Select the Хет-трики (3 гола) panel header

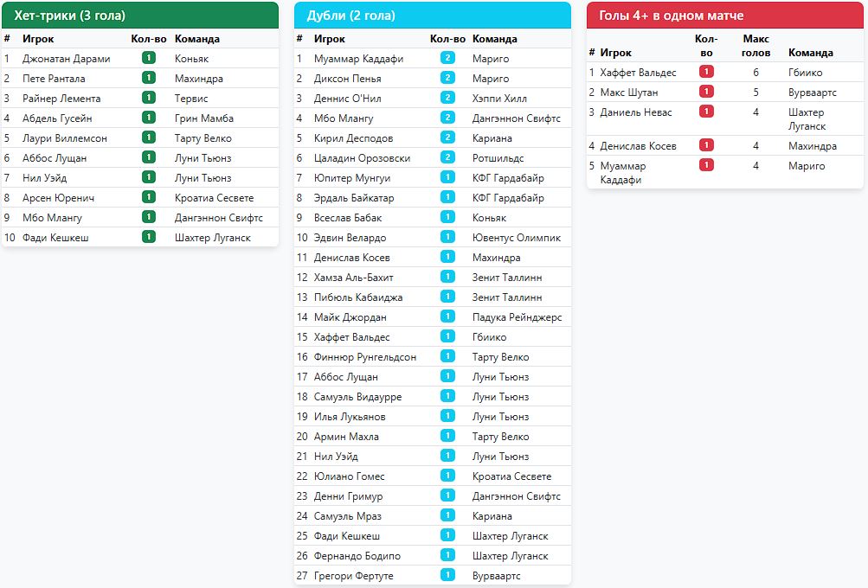(x=140, y=16)
